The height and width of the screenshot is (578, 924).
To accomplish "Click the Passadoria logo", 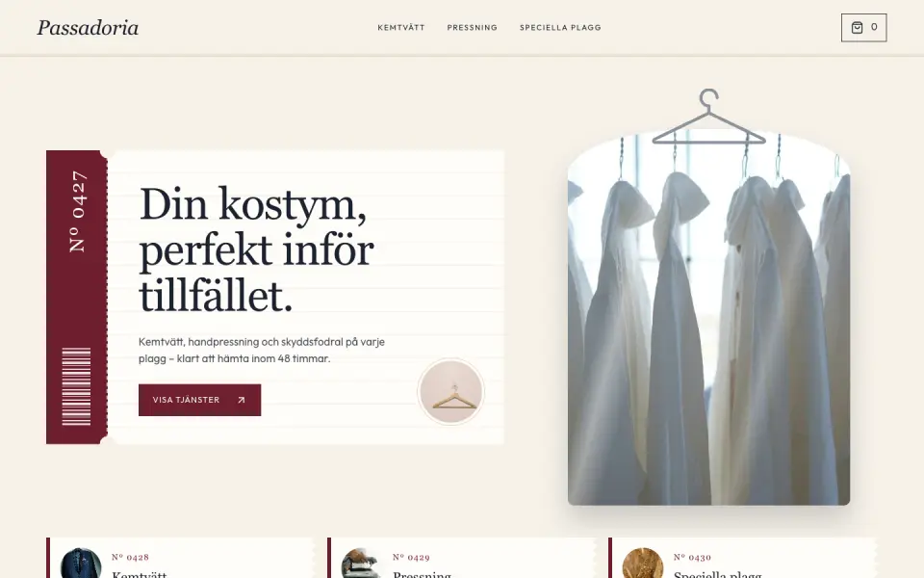I will tap(88, 28).
